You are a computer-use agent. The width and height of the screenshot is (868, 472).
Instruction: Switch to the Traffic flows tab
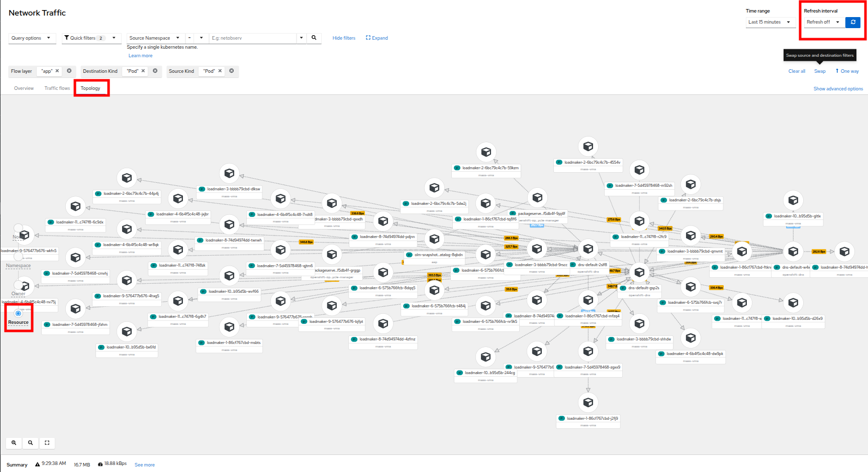pyautogui.click(x=57, y=88)
